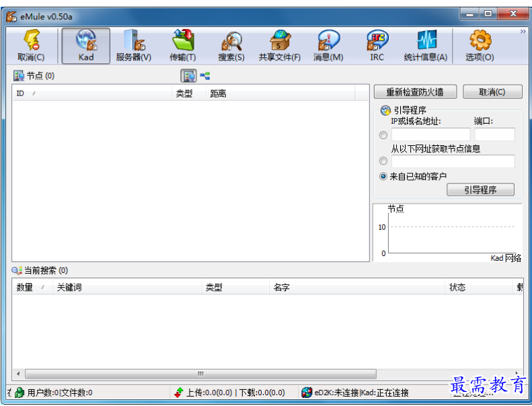Image resolution: width=532 pixels, height=406 pixels.
Task: Maximize the eMule window
Action: 488,14
